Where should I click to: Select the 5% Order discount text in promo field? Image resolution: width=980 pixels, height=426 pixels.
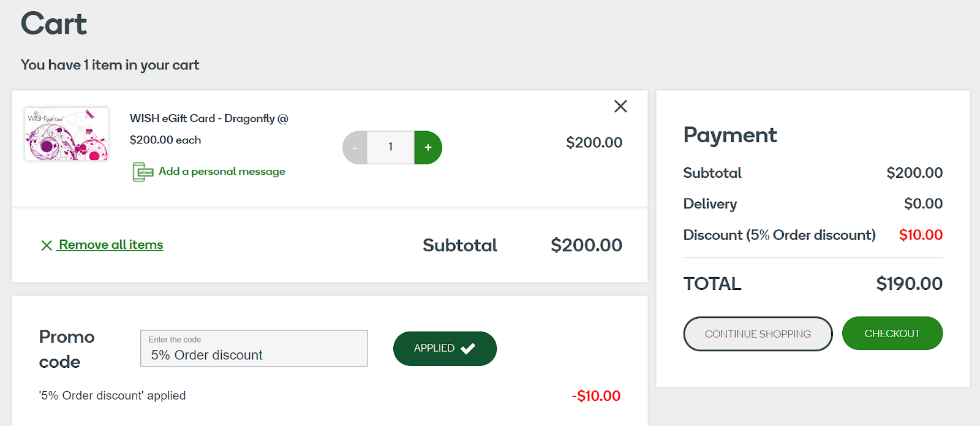[x=207, y=355]
